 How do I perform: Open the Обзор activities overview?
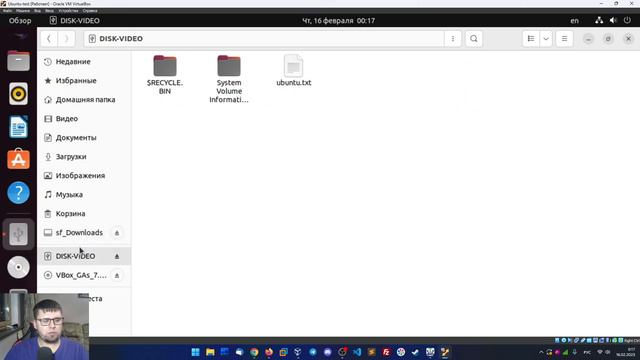coord(20,20)
